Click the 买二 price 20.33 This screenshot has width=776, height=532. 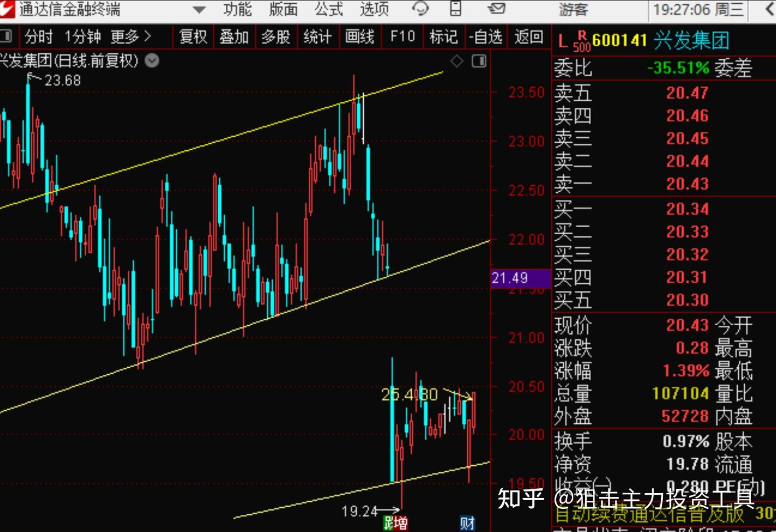(688, 232)
